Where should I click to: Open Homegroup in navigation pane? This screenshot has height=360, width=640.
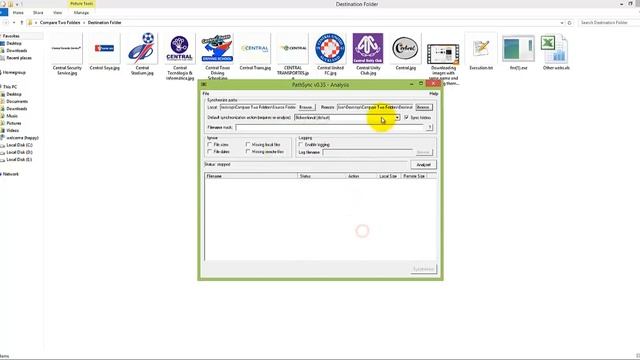pyautogui.click(x=14, y=73)
